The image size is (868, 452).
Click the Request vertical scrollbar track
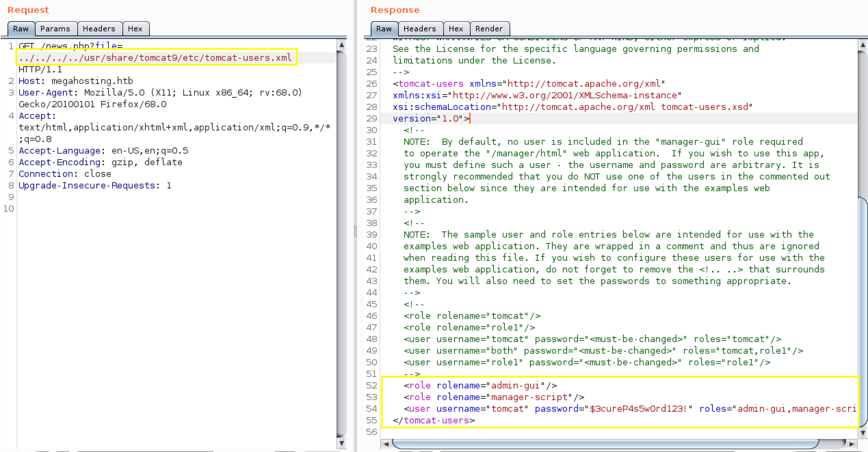click(x=341, y=245)
